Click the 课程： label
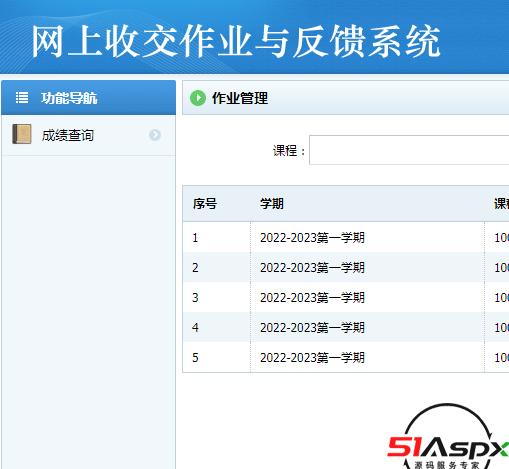The width and height of the screenshot is (509, 469). (x=289, y=151)
